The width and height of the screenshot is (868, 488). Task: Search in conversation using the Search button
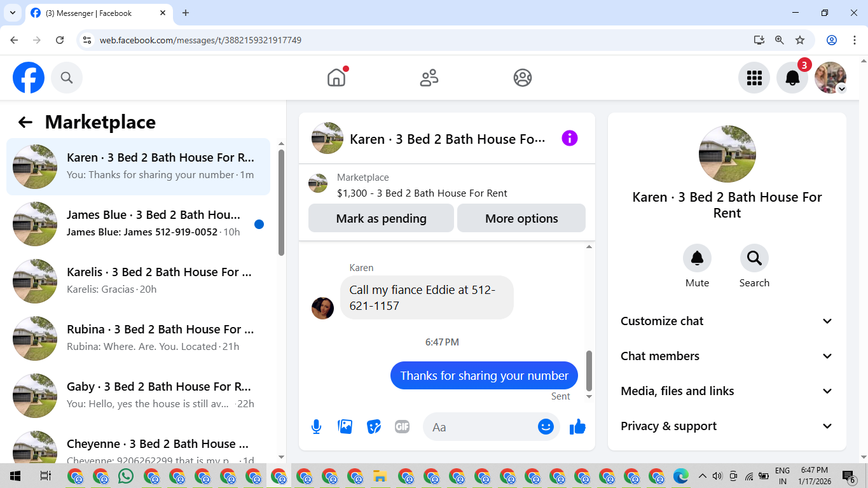(754, 258)
